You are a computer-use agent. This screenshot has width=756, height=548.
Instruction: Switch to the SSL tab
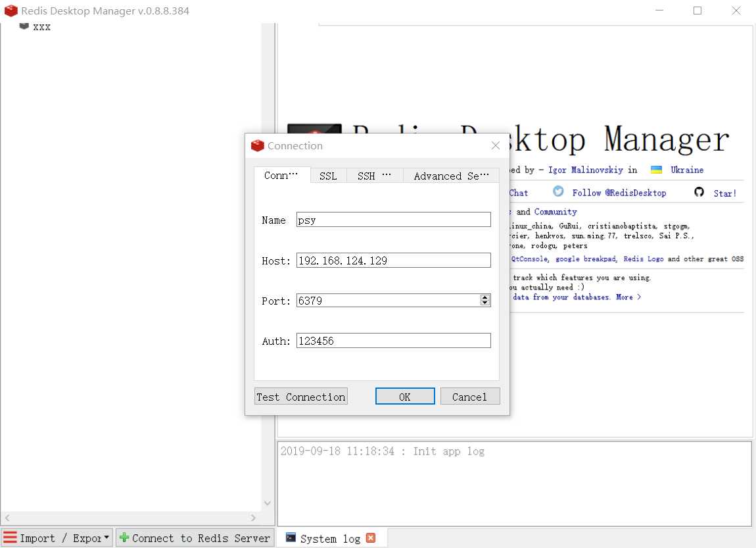point(328,176)
